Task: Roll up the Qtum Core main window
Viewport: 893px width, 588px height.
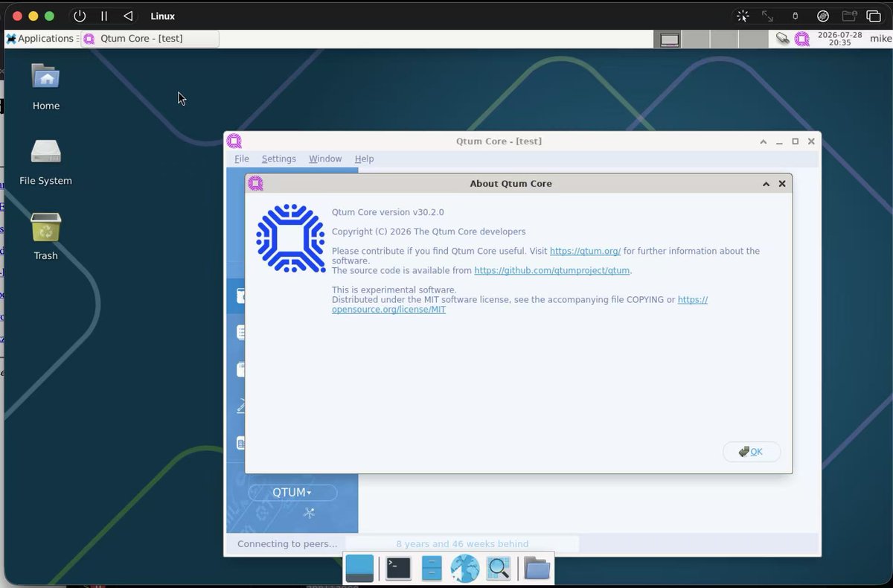Action: (764, 141)
